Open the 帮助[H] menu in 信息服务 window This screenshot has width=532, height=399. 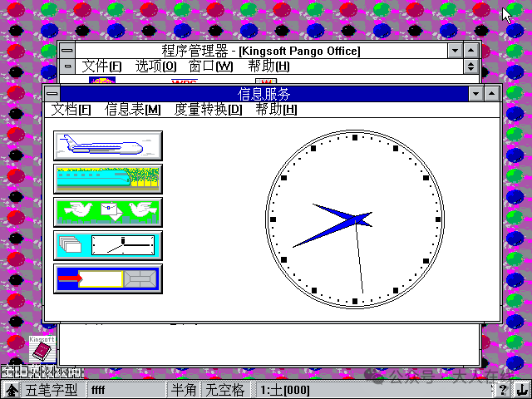(x=276, y=110)
